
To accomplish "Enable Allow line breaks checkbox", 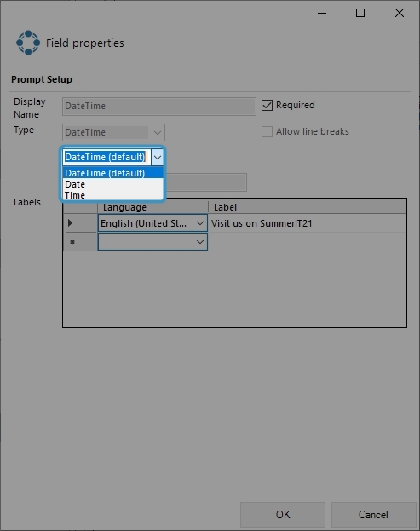I will (x=267, y=132).
